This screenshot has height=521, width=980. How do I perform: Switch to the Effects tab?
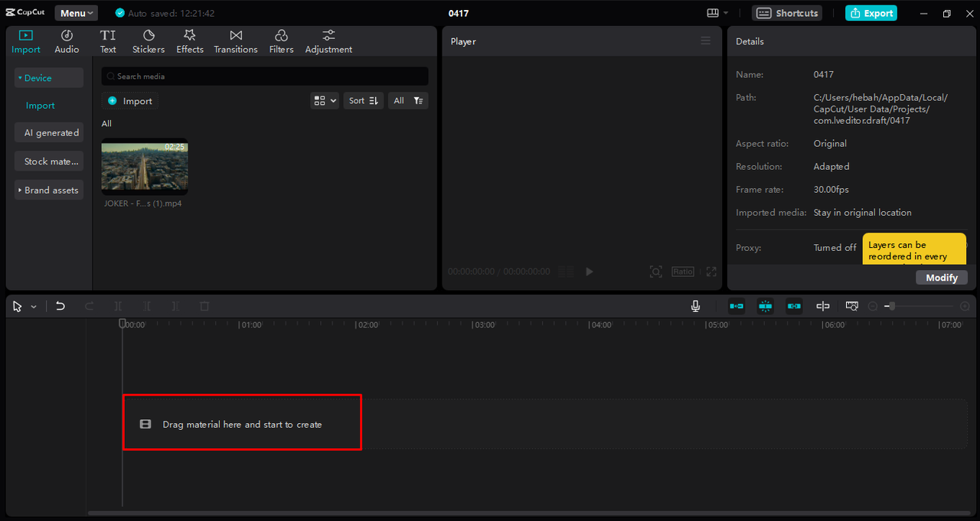click(190, 41)
